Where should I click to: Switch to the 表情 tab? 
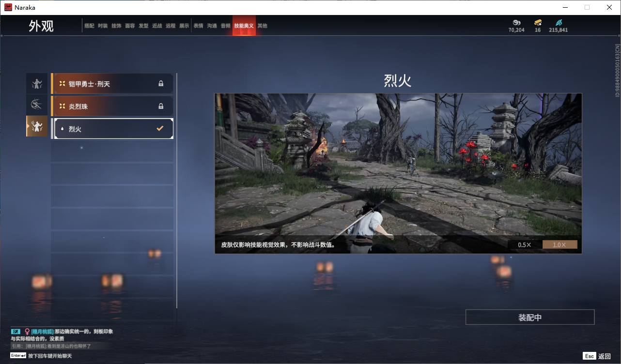click(199, 26)
